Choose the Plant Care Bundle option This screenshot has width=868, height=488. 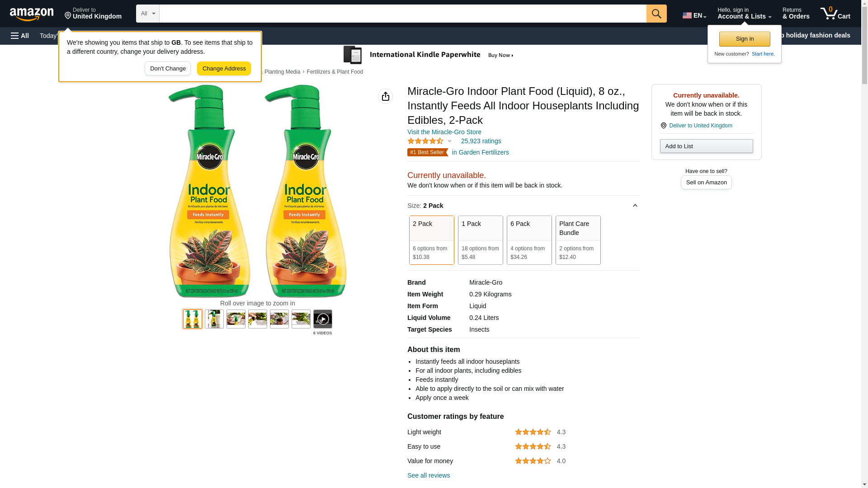tap(578, 240)
